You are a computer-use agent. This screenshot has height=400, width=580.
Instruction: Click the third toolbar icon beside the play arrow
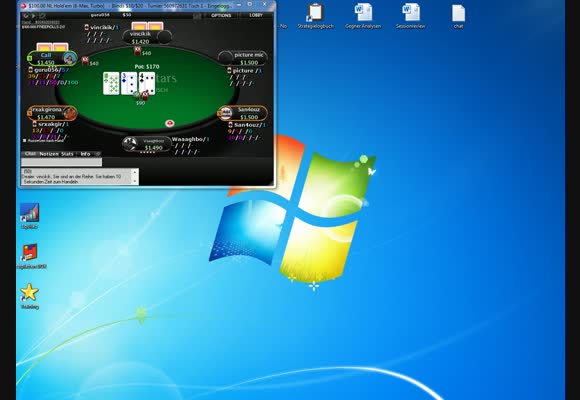point(42,16)
